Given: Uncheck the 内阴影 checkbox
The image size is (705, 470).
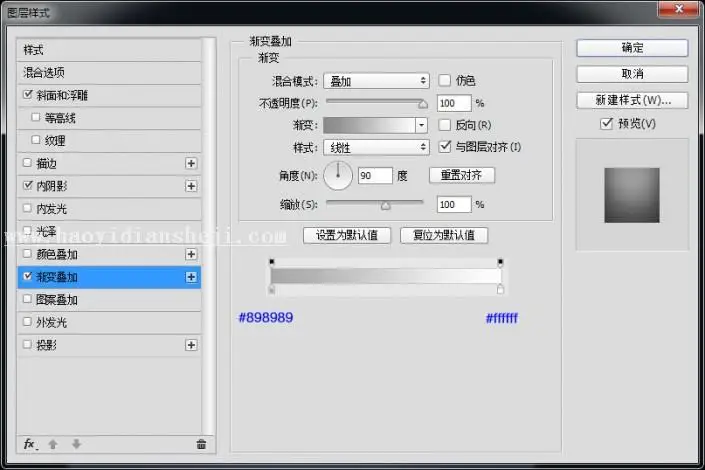Looking at the screenshot, I should point(28,185).
